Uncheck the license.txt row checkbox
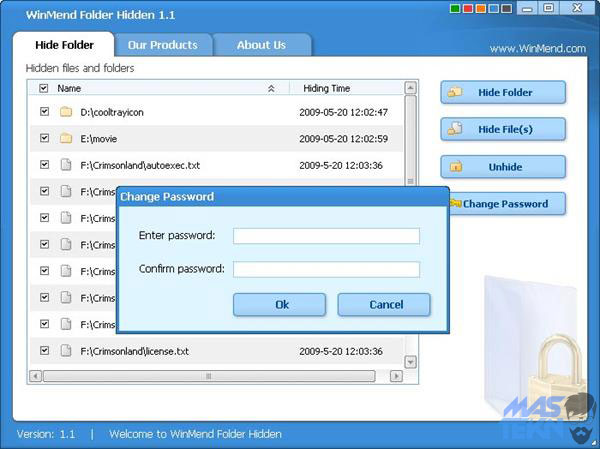The image size is (600, 449). tap(44, 350)
